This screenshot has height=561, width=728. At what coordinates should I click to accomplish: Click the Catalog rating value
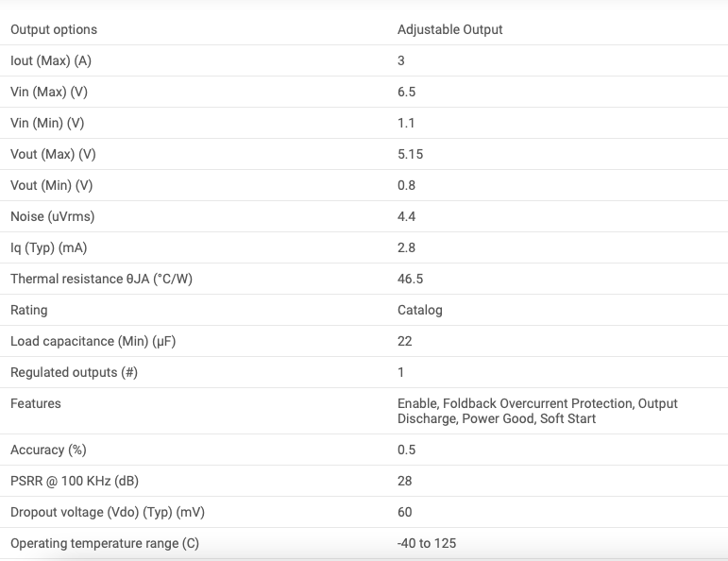pyautogui.click(x=420, y=310)
